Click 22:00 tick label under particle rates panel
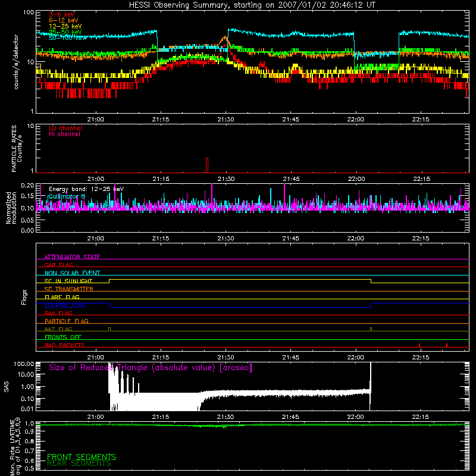This screenshot has width=476, height=476. pyautogui.click(x=356, y=179)
